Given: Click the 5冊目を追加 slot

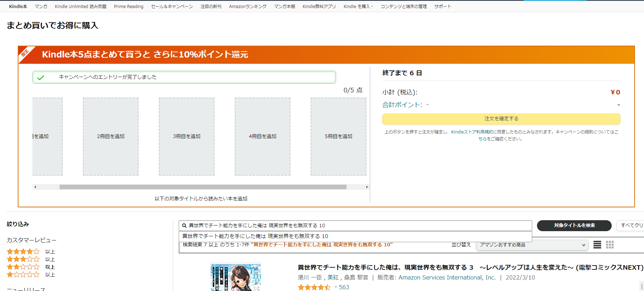Looking at the screenshot, I should point(339,136).
